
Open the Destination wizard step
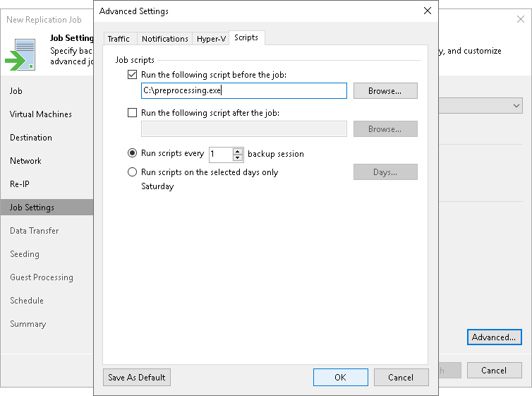tap(31, 138)
